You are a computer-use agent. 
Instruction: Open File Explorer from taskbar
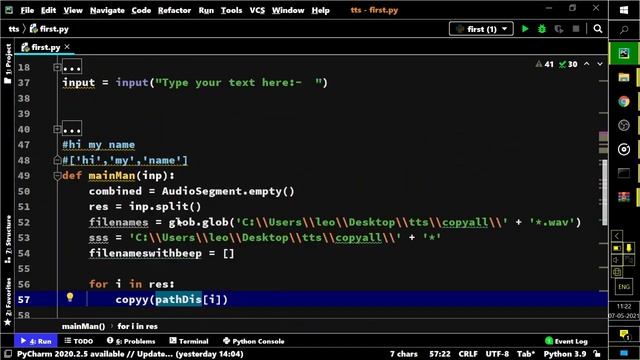(x=624, y=77)
